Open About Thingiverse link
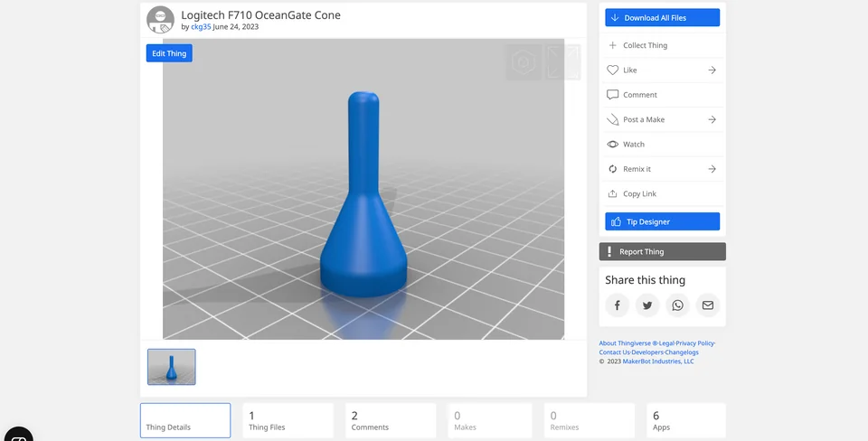This screenshot has height=441, width=868. pos(628,343)
